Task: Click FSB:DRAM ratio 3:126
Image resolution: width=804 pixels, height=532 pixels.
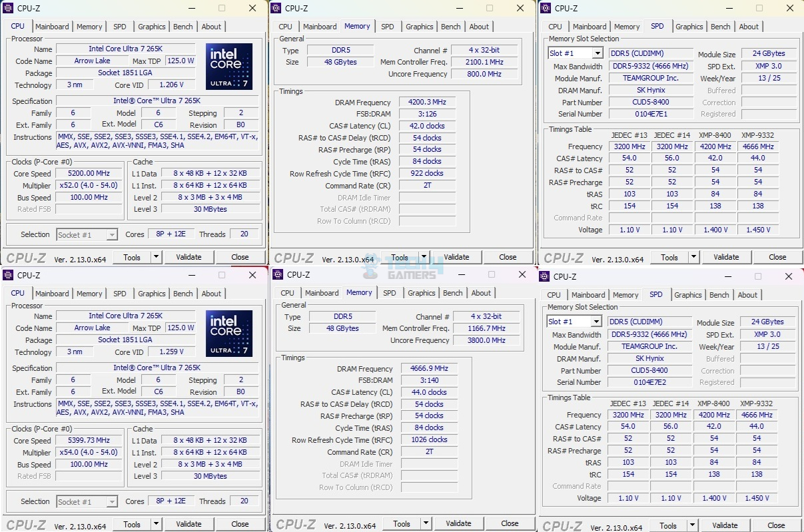Action: 427,114
